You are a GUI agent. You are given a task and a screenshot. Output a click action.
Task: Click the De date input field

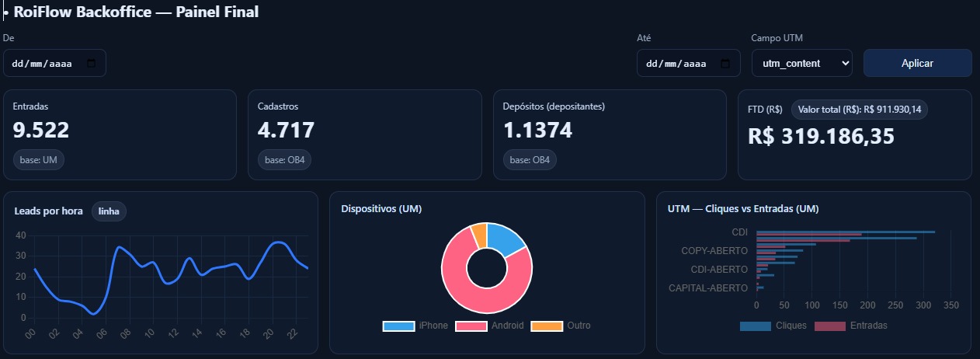tap(47, 64)
